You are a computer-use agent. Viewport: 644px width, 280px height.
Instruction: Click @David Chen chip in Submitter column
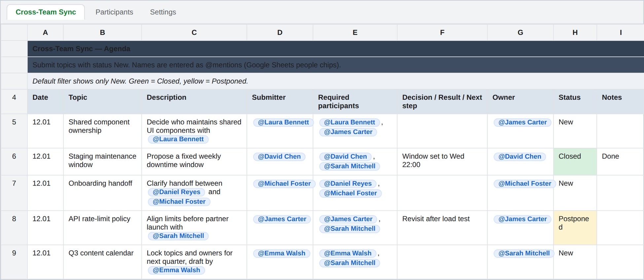pyautogui.click(x=279, y=157)
